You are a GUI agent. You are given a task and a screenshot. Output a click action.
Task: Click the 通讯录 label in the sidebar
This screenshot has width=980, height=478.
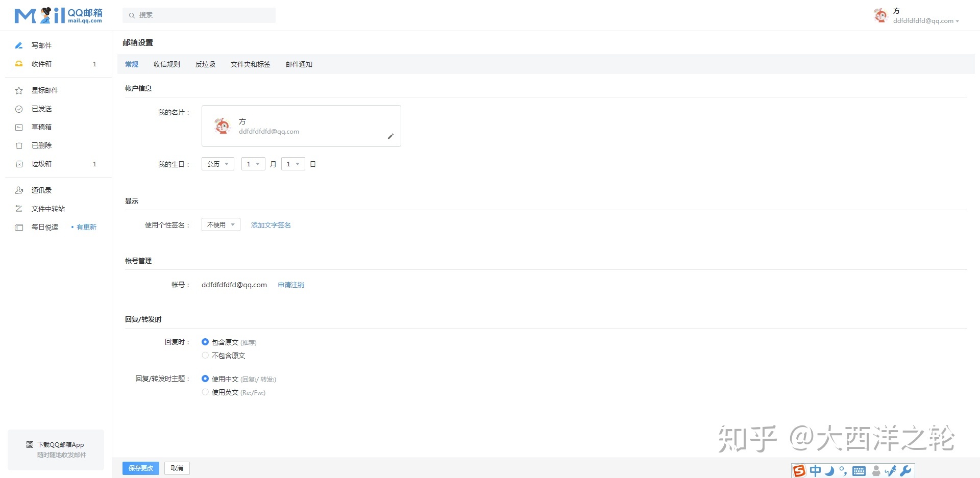(41, 190)
